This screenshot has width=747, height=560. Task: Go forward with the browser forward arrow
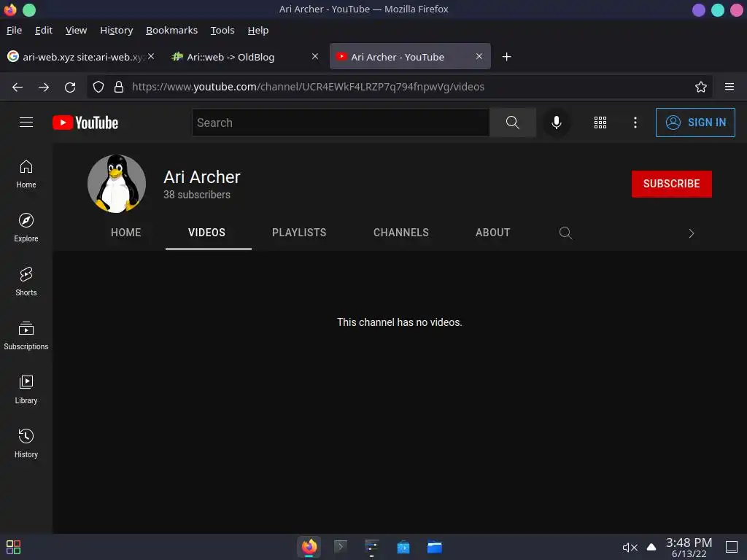tap(44, 87)
